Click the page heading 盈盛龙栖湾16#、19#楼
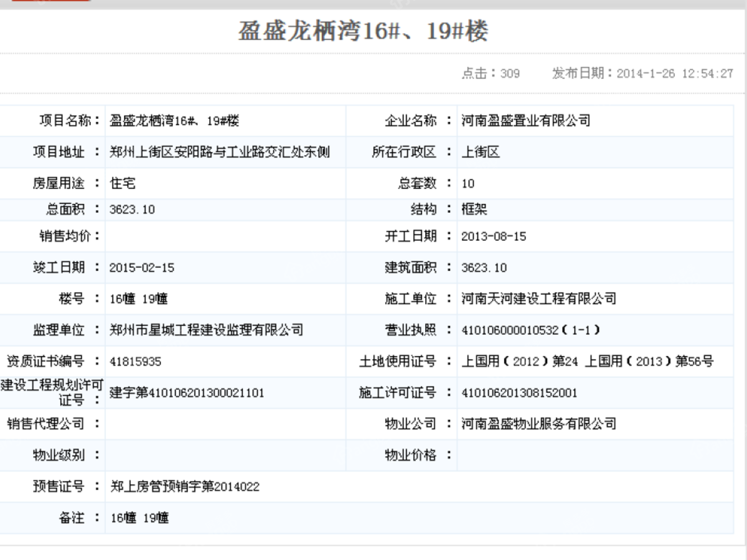Image resolution: width=747 pixels, height=560 pixels. pos(363,31)
